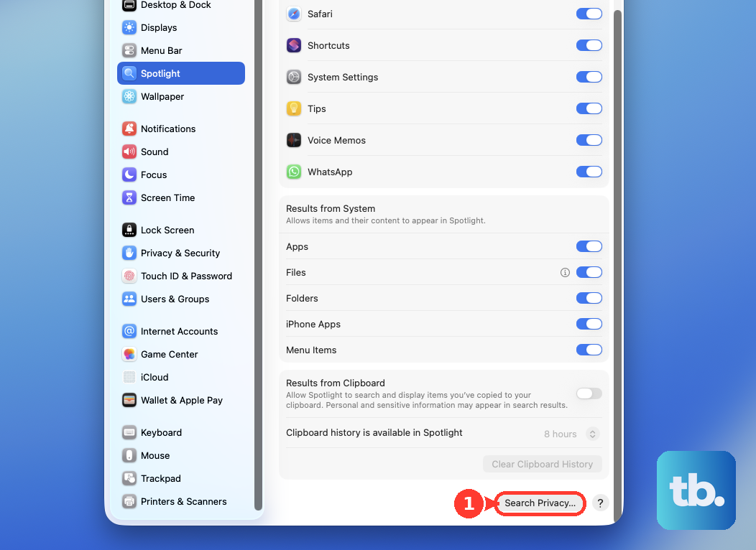Open the Keyboard settings icon
Viewport: 756px width, 550px height.
129,432
